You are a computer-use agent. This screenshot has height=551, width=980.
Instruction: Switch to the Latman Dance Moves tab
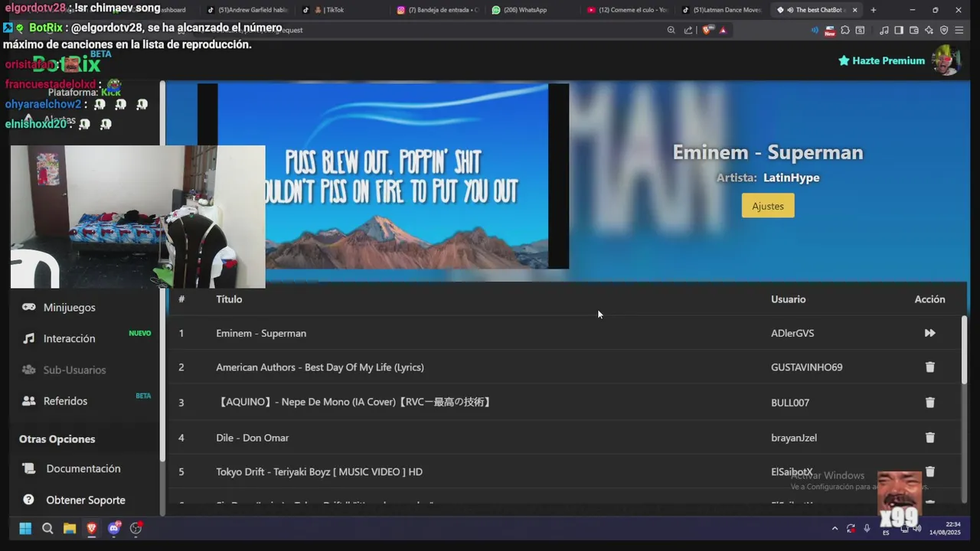click(723, 10)
